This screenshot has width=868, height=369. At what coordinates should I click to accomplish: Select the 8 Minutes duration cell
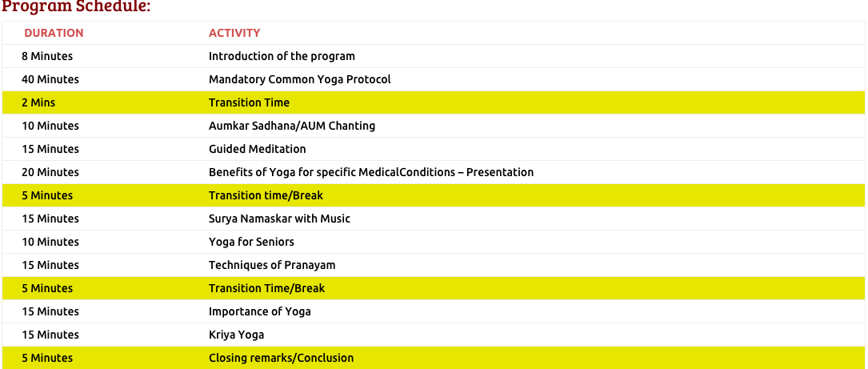(47, 56)
